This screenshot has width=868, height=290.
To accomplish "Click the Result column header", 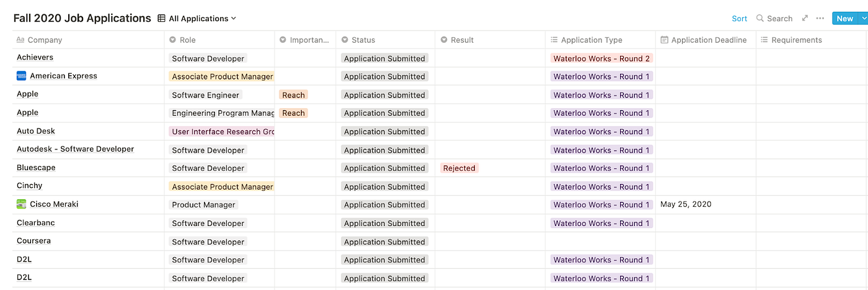I will [490, 40].
